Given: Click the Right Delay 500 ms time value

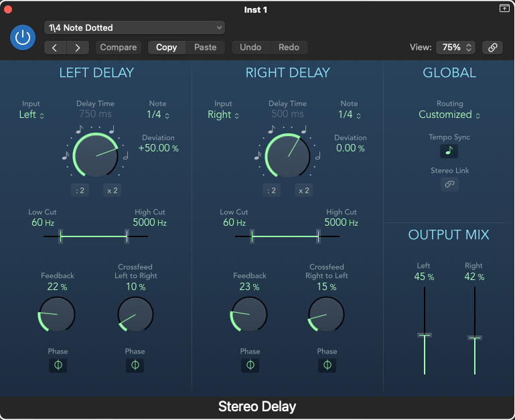Looking at the screenshot, I should (287, 114).
